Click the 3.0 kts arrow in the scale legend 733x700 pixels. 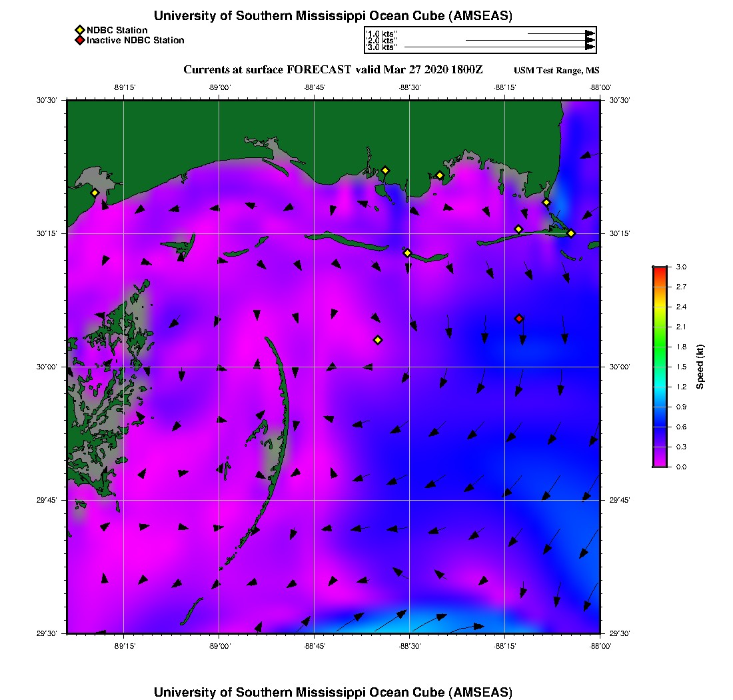pyautogui.click(x=500, y=47)
